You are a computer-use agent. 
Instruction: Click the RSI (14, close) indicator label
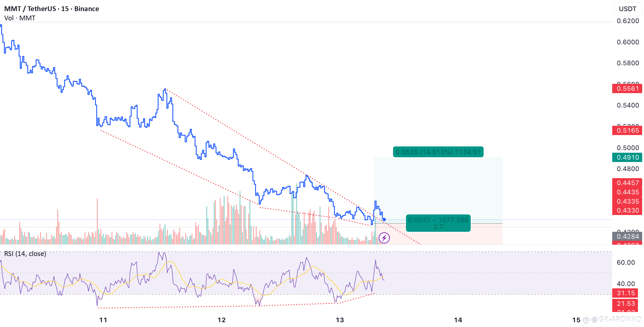point(25,254)
